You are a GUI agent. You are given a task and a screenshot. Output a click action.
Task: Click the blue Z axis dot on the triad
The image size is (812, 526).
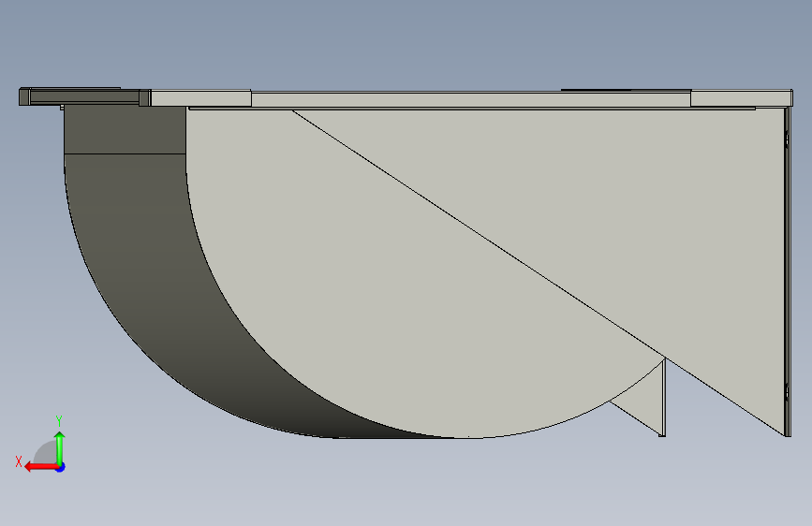pyautogui.click(x=61, y=467)
